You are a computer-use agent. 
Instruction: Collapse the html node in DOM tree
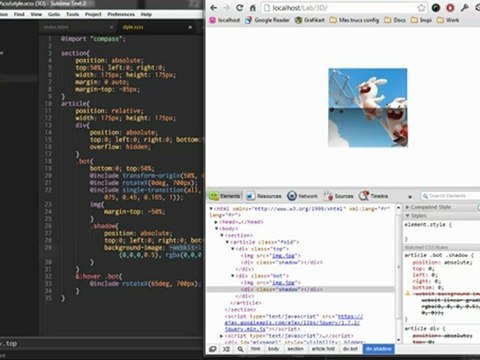[x=211, y=208]
